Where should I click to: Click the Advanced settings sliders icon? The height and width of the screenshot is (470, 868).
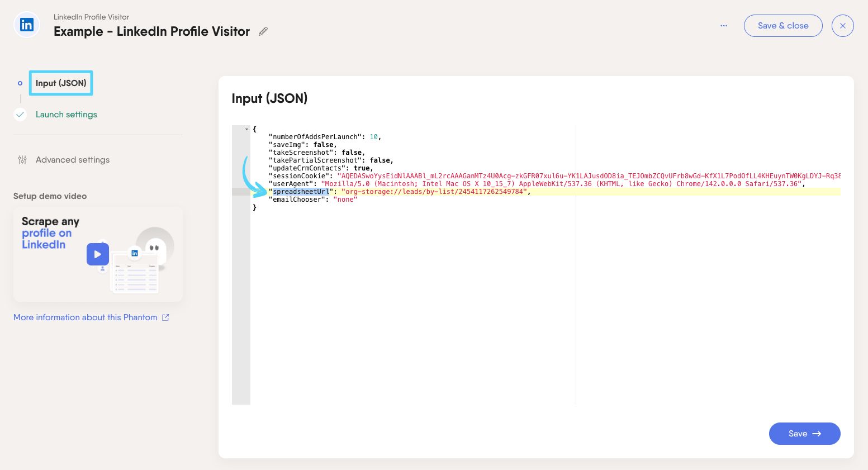tap(22, 160)
